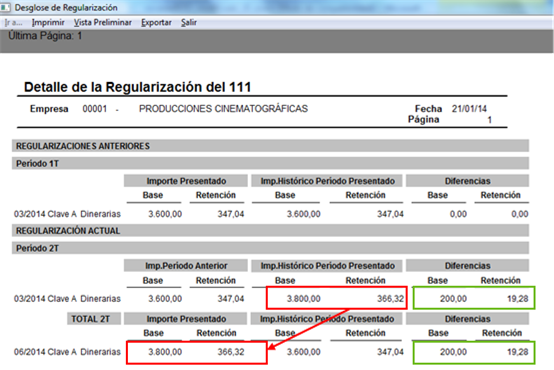Click 'Importe Presentado' header in TOTAL 2T row
The image size is (554, 370).
click(x=186, y=319)
